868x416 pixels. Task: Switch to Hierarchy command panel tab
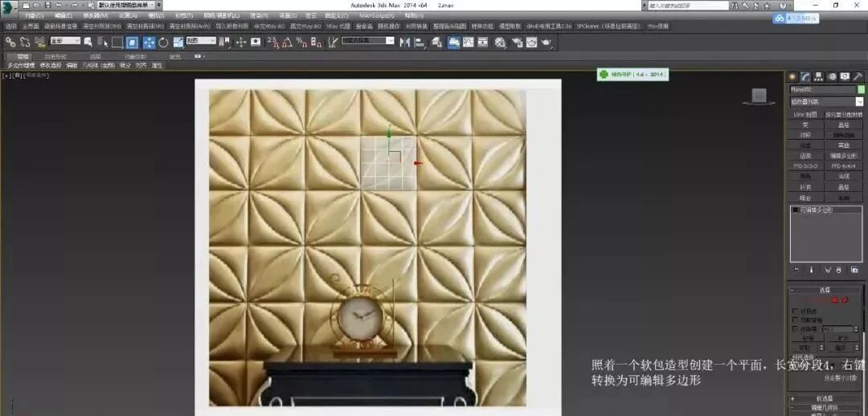[819, 76]
